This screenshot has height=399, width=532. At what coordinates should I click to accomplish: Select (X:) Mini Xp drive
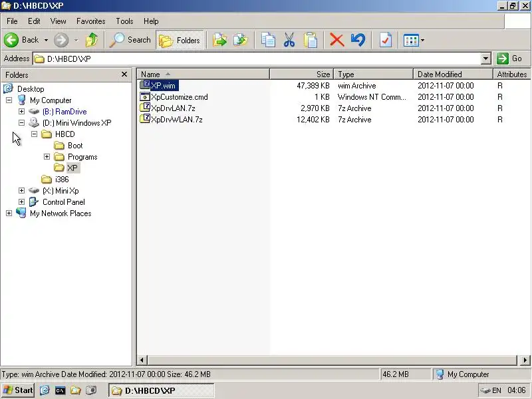pos(61,191)
